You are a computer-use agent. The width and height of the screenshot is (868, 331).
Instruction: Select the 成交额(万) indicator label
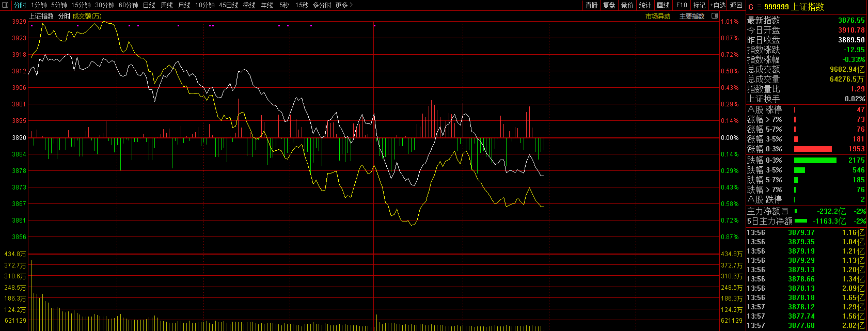pyautogui.click(x=87, y=17)
